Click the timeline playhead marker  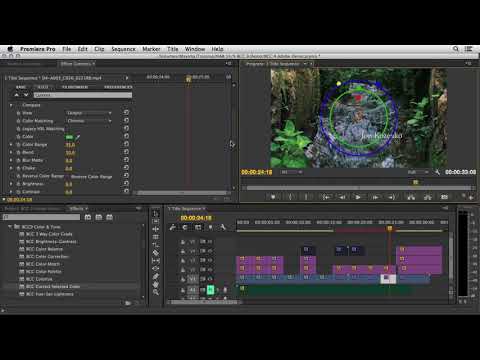[x=389, y=228]
